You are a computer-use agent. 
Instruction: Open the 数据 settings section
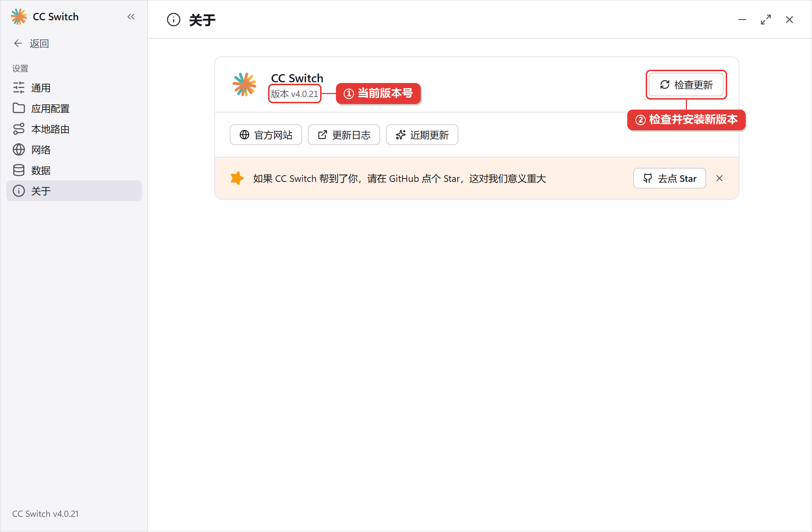tap(74, 170)
